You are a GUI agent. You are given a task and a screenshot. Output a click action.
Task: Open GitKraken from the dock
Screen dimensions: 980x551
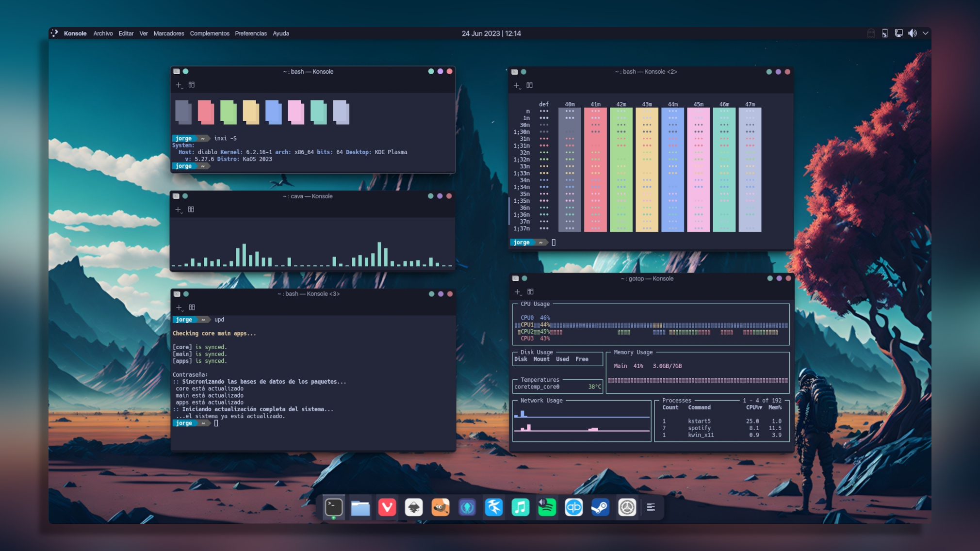pos(467,507)
